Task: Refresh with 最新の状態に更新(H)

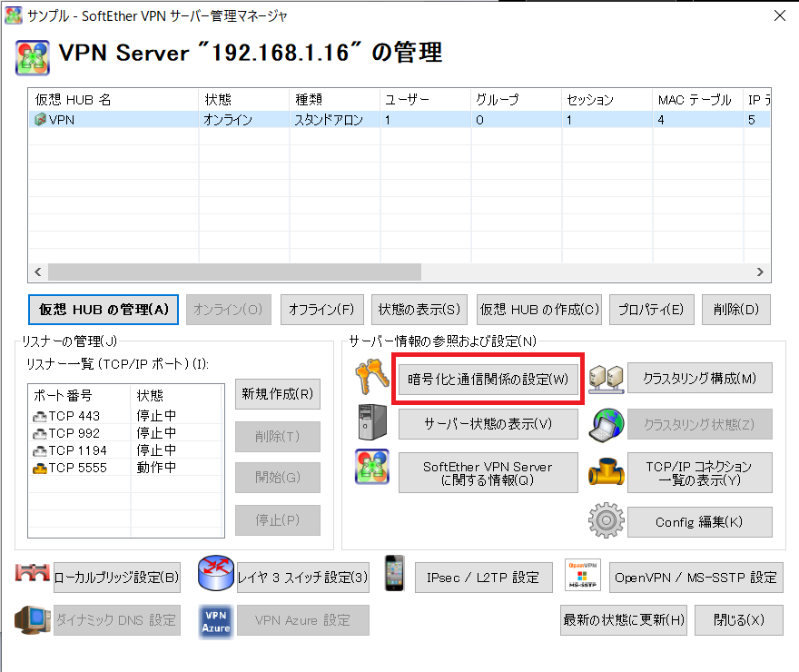Action: [x=624, y=620]
